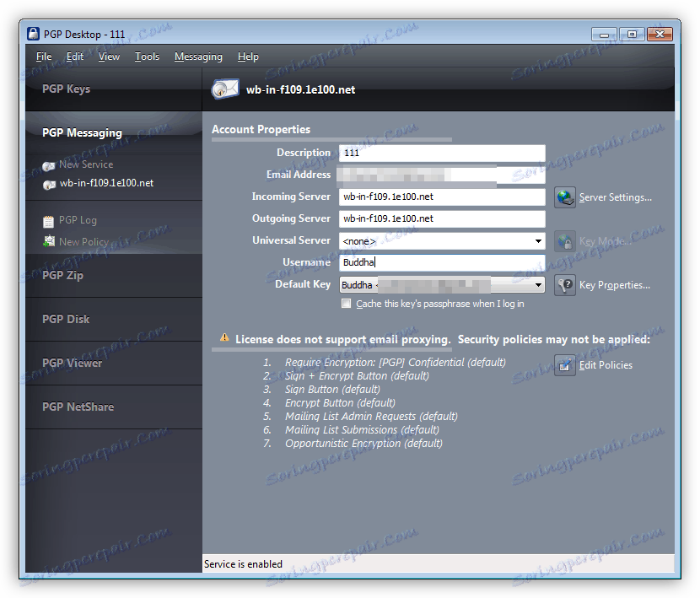Open the Edit menu
Screen dimensions: 700x598
[74, 57]
